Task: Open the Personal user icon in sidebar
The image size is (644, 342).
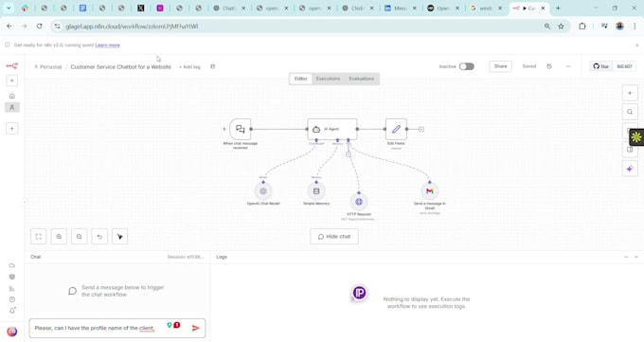Action: 12,107
